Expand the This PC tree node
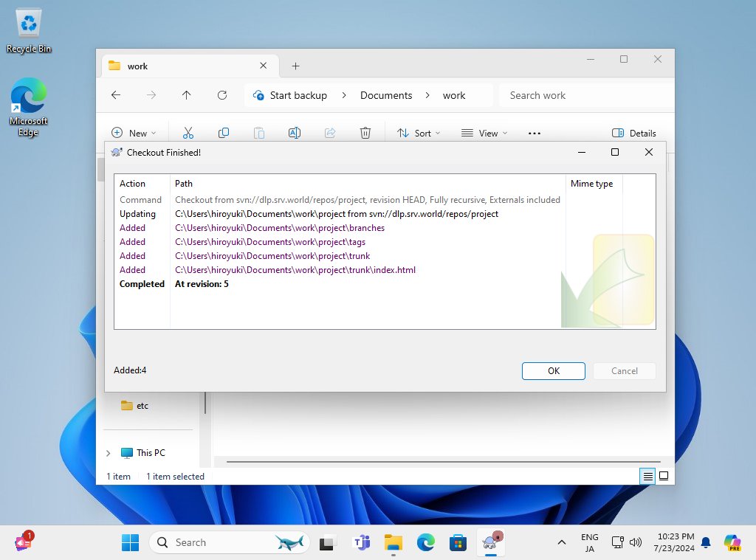 108,453
